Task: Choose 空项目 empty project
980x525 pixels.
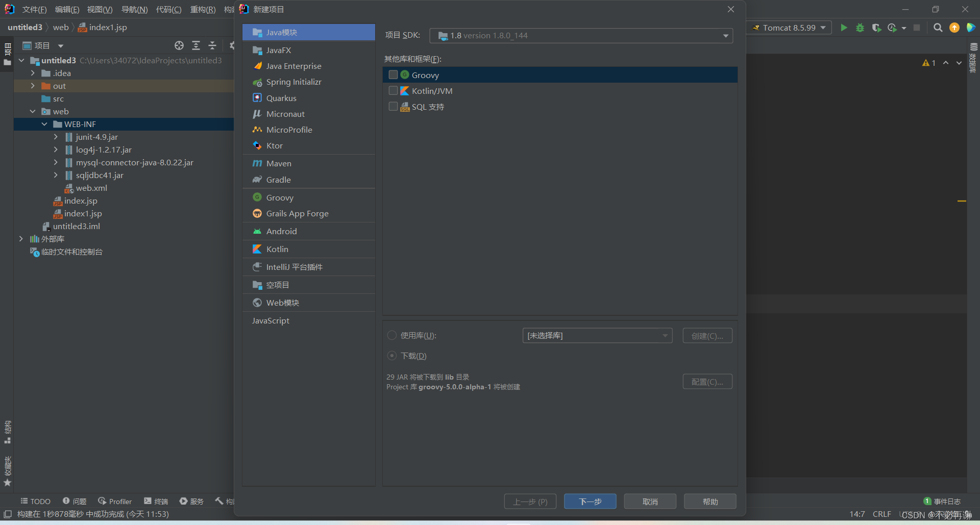Action: [x=308, y=285]
